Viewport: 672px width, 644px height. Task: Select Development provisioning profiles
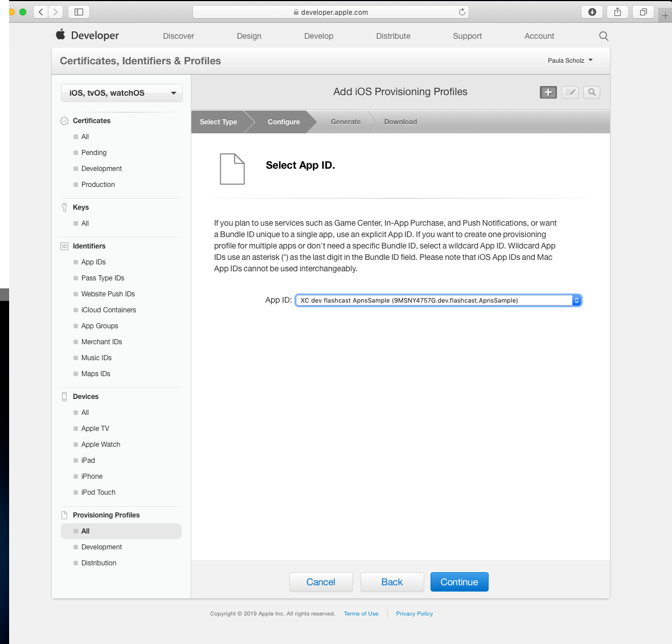[101, 547]
